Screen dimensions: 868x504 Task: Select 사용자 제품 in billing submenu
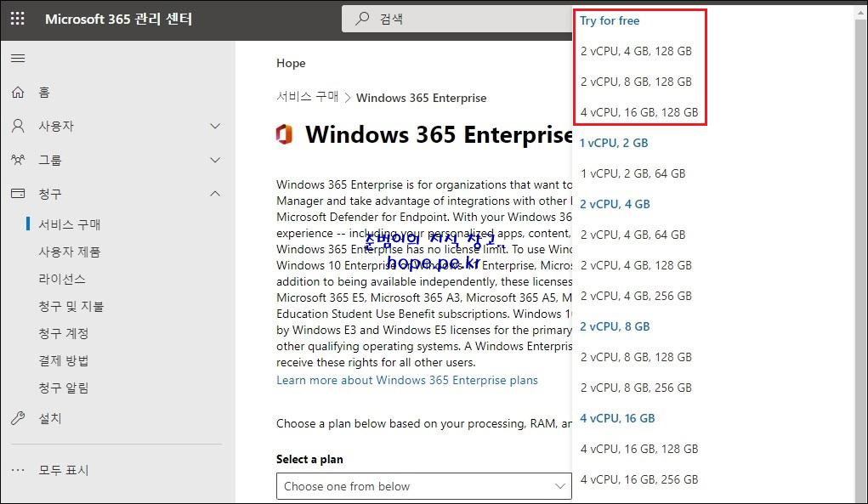tap(69, 252)
